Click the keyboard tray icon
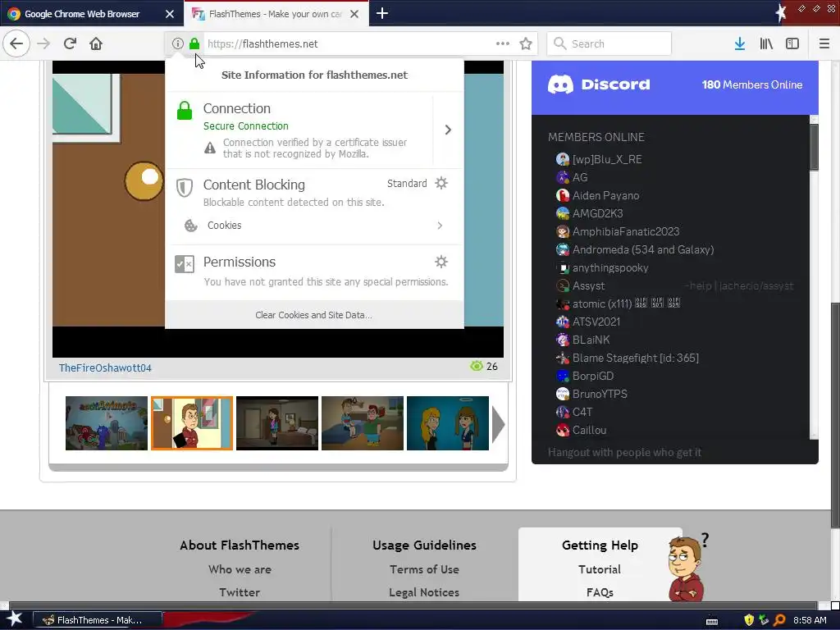This screenshot has width=840, height=630. [x=712, y=621]
